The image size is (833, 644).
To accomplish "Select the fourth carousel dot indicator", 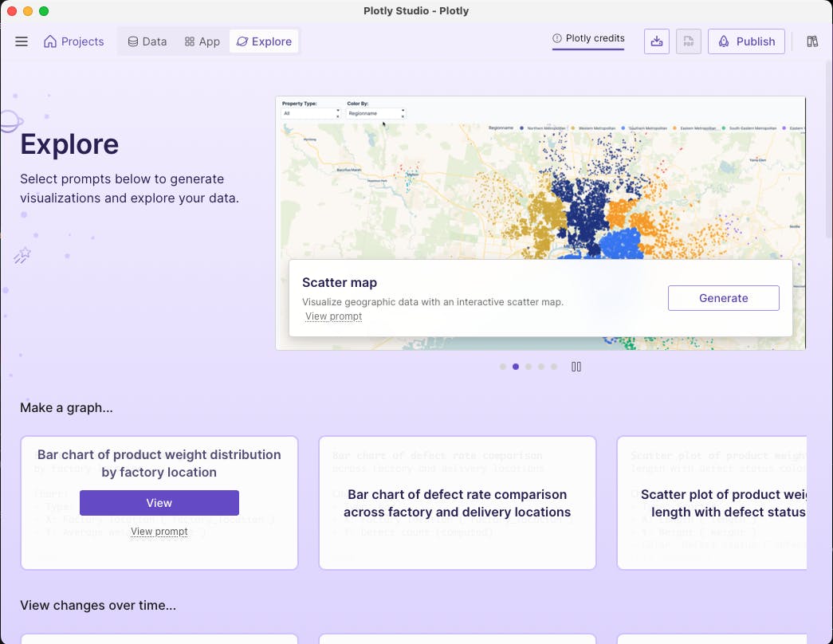I will [540, 367].
